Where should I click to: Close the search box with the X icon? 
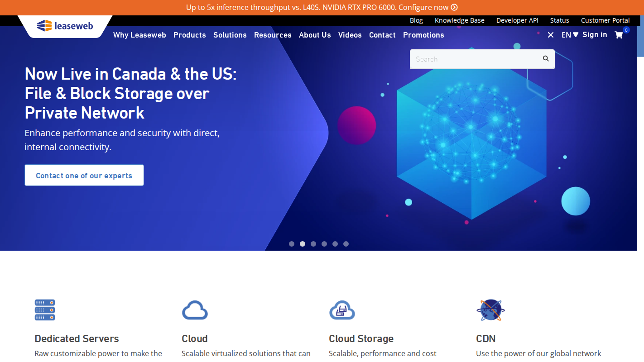coord(551,35)
